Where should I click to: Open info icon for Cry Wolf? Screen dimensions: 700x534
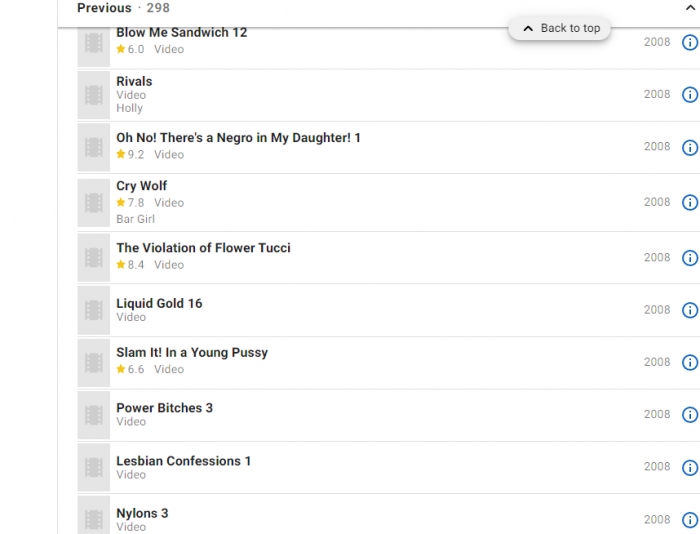click(x=690, y=202)
